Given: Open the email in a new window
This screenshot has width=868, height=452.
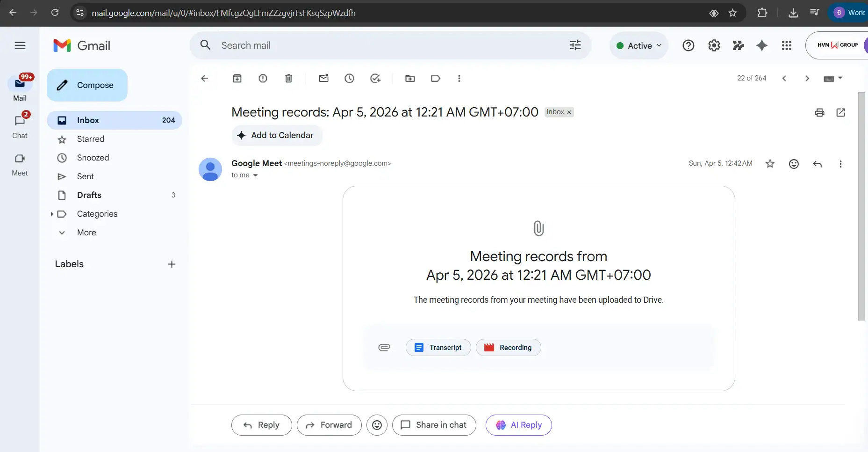Looking at the screenshot, I should 840,112.
